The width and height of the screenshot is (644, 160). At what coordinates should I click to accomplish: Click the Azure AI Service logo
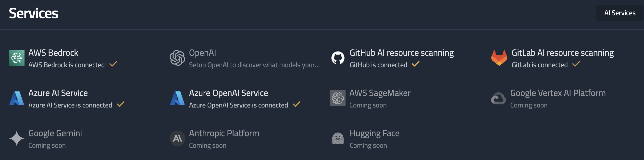[16, 98]
